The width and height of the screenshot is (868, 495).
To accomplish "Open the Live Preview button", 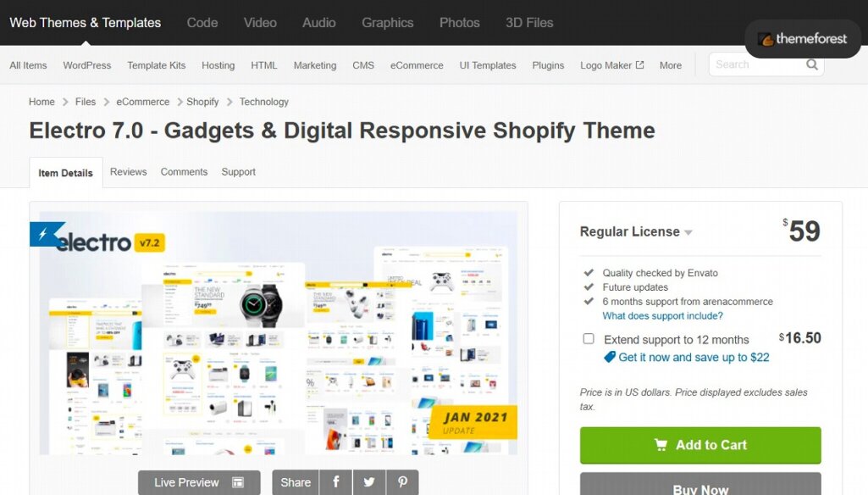I will click(199, 482).
